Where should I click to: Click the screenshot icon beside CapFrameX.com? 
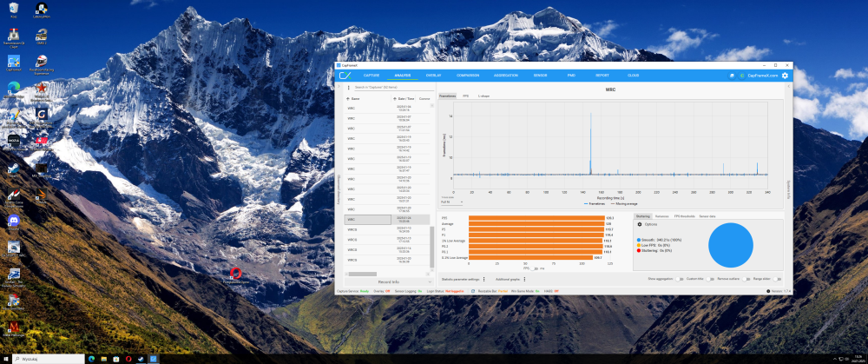pos(731,76)
